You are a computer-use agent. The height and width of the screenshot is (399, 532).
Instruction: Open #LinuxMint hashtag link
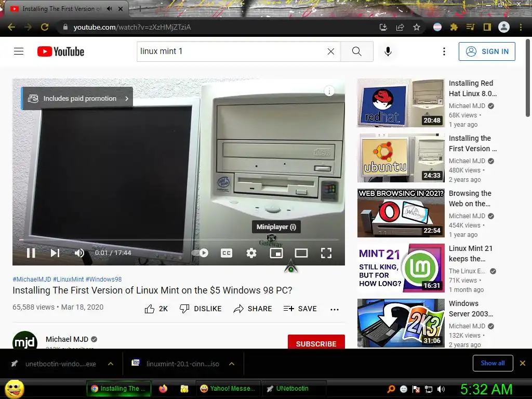68,279
